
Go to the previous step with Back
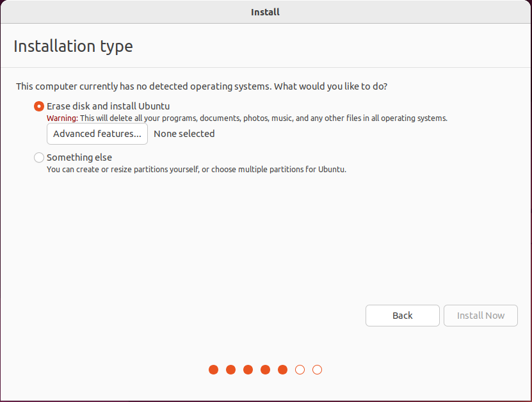pos(402,316)
